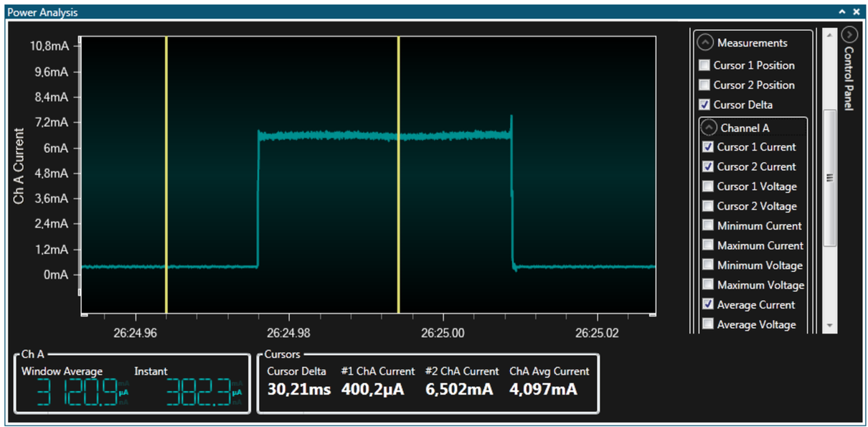Image resolution: width=868 pixels, height=427 pixels.
Task: Click the Power Analysis pin/collapse arrow
Action: (843, 12)
